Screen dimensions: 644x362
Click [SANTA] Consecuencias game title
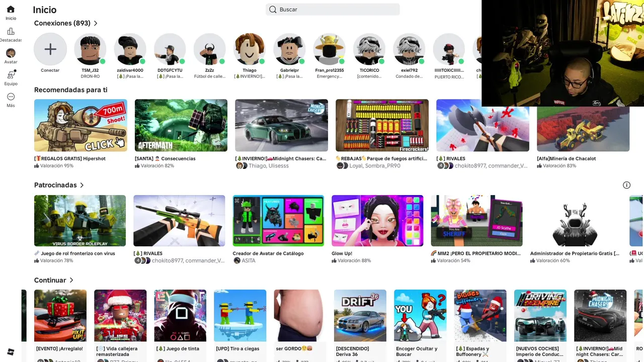tap(165, 158)
